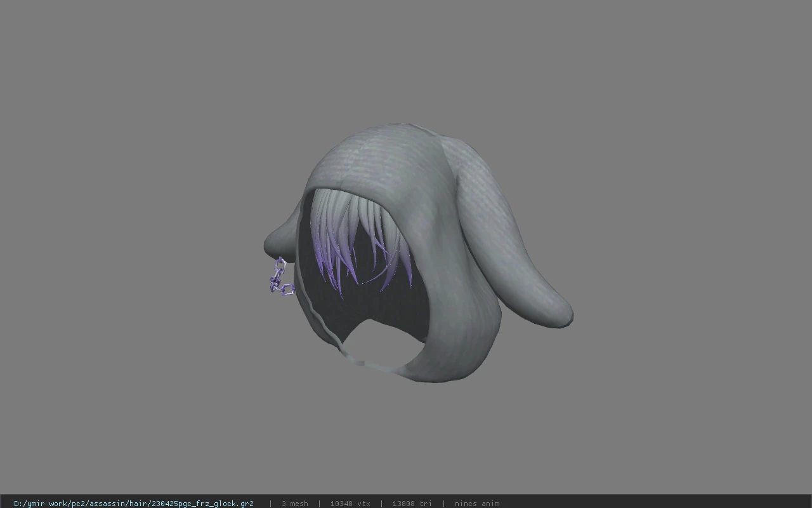The image size is (812, 508).
Task: Click the 'nincs anim' status entry
Action: coord(477,504)
